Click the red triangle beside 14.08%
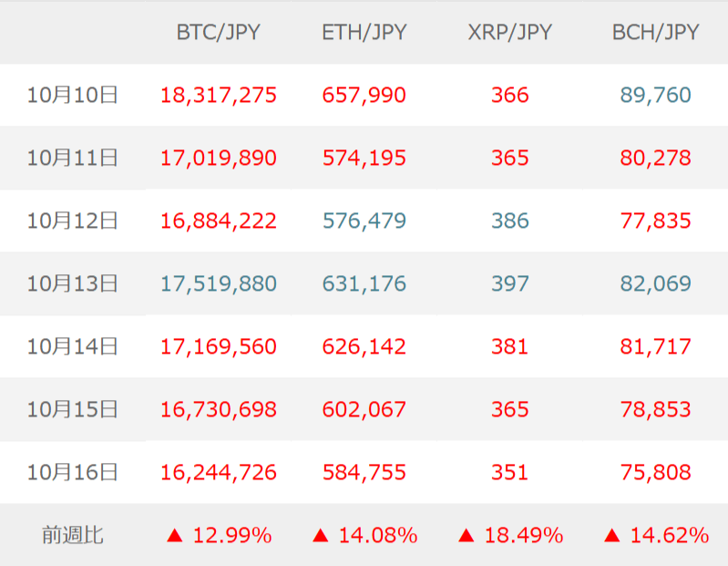The width and height of the screenshot is (728, 566). click(x=321, y=536)
